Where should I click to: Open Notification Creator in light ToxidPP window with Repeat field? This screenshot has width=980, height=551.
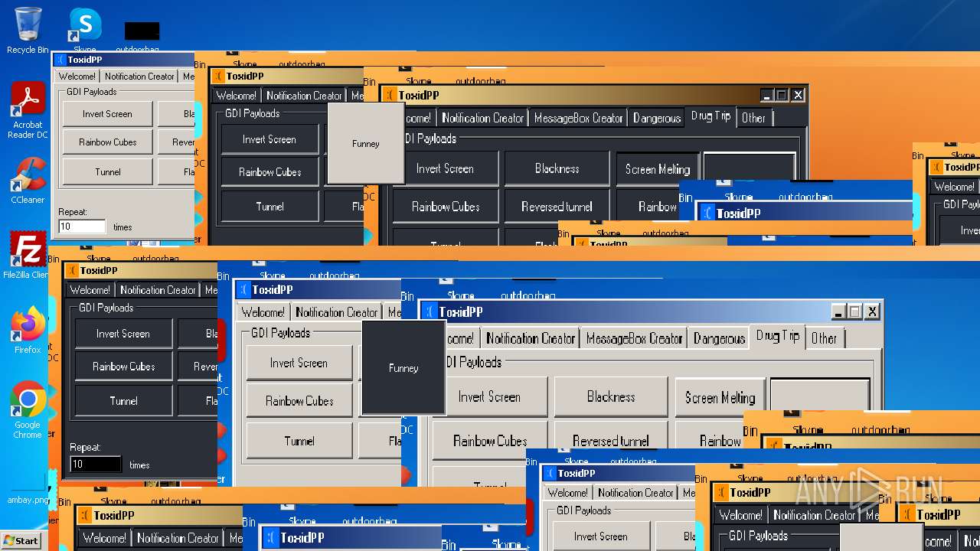(139, 77)
